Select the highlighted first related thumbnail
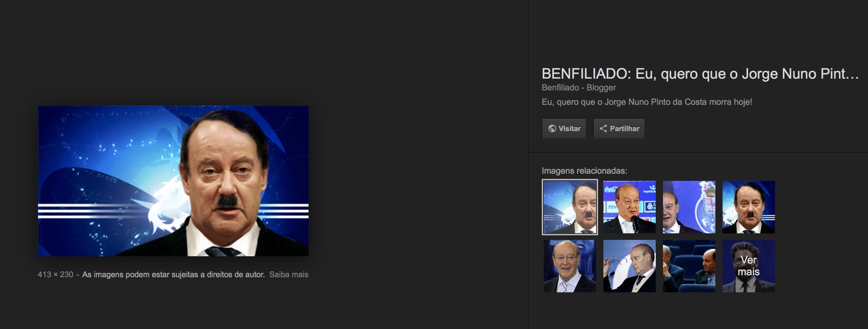This screenshot has width=868, height=329. click(x=570, y=207)
